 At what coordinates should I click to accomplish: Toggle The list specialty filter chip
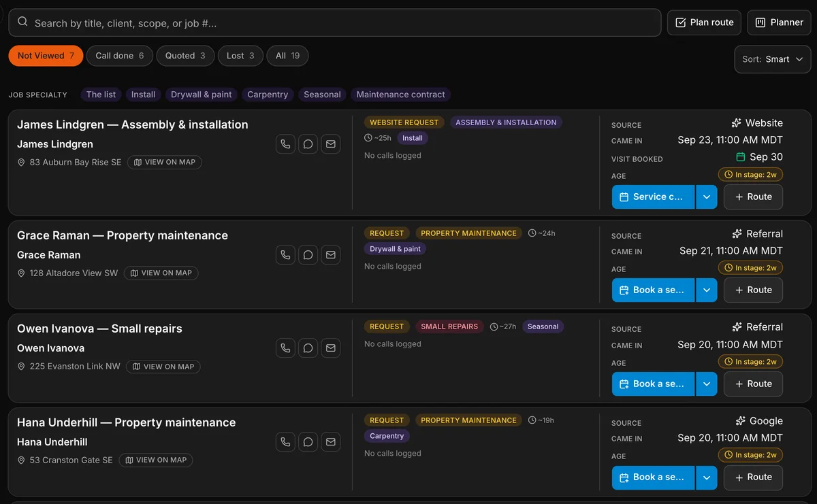(x=101, y=95)
